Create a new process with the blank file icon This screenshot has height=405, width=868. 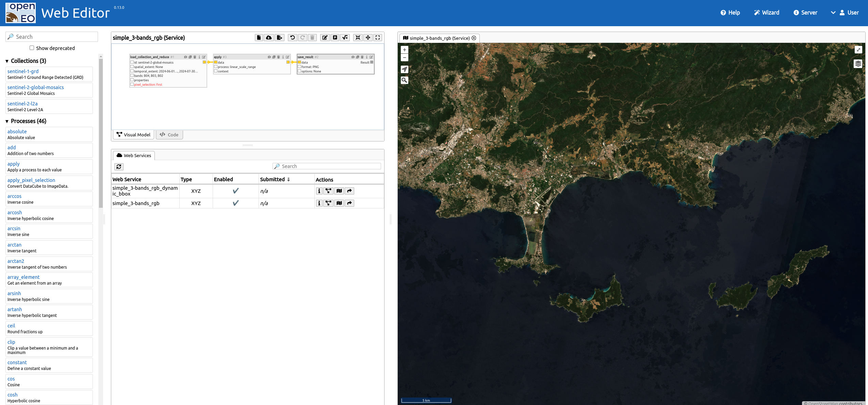(259, 37)
